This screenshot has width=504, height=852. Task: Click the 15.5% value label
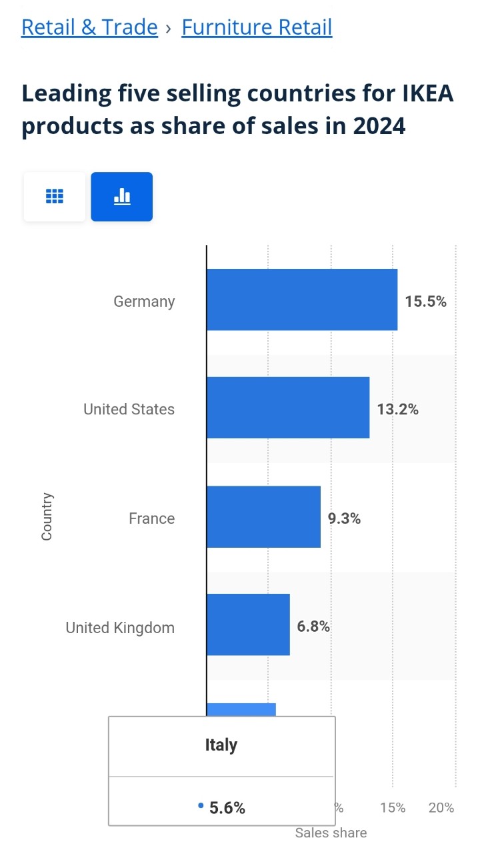tap(425, 302)
